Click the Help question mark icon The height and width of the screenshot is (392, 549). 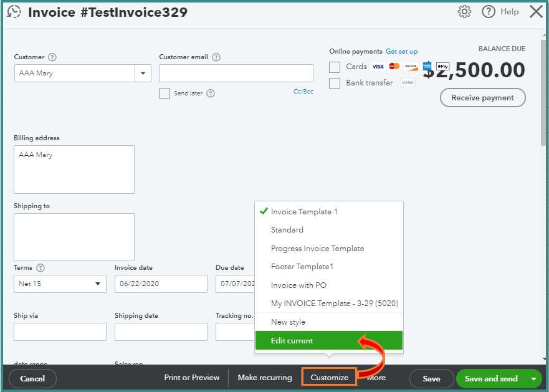click(489, 12)
